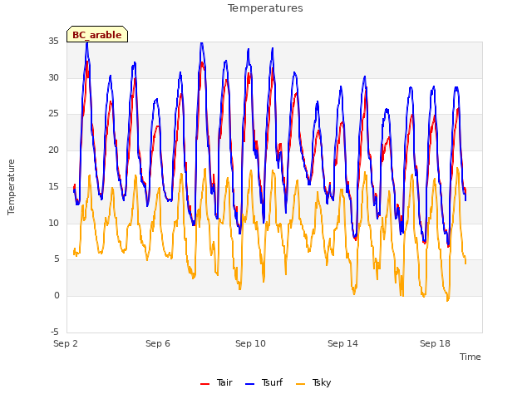Click the 0 y-axis tick label
Viewport: 532px width, 399px height.
tap(57, 296)
